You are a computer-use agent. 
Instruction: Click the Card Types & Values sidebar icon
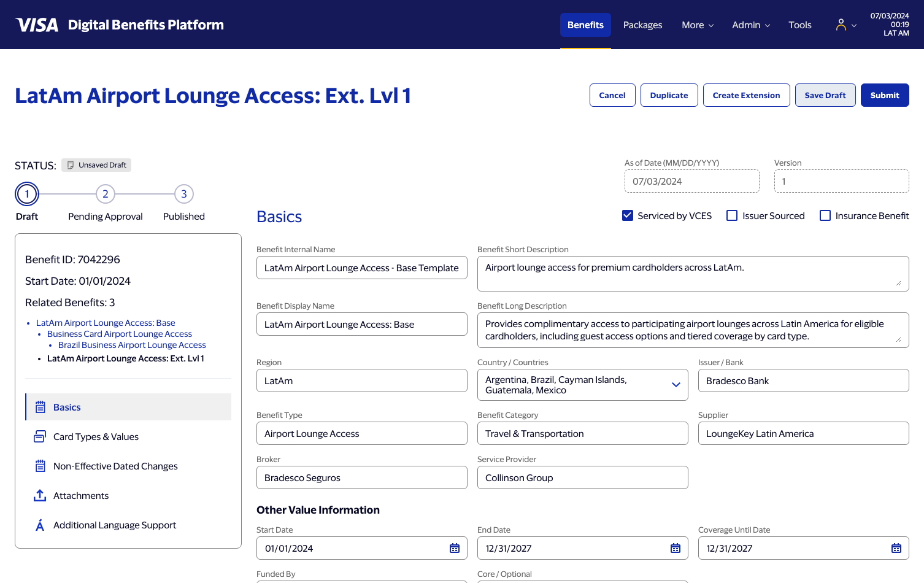(40, 436)
